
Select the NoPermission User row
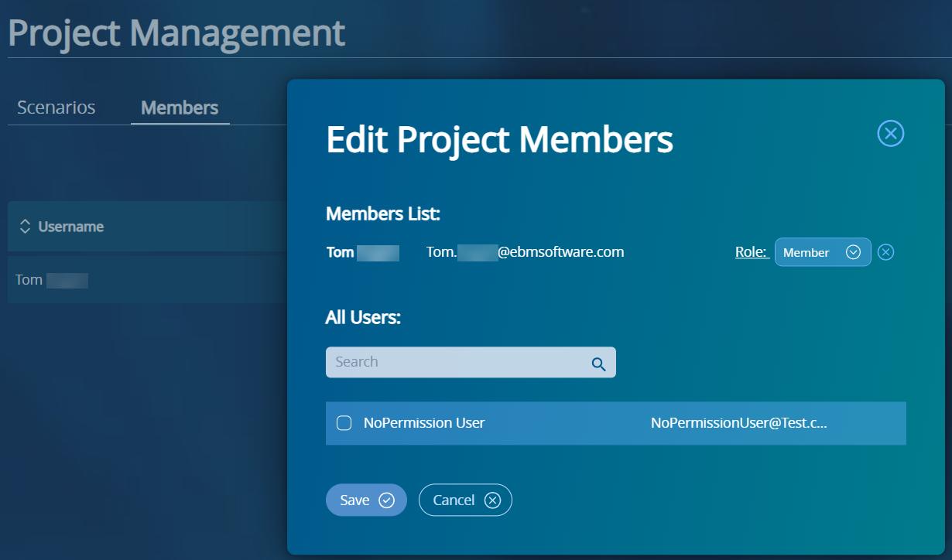[616, 423]
